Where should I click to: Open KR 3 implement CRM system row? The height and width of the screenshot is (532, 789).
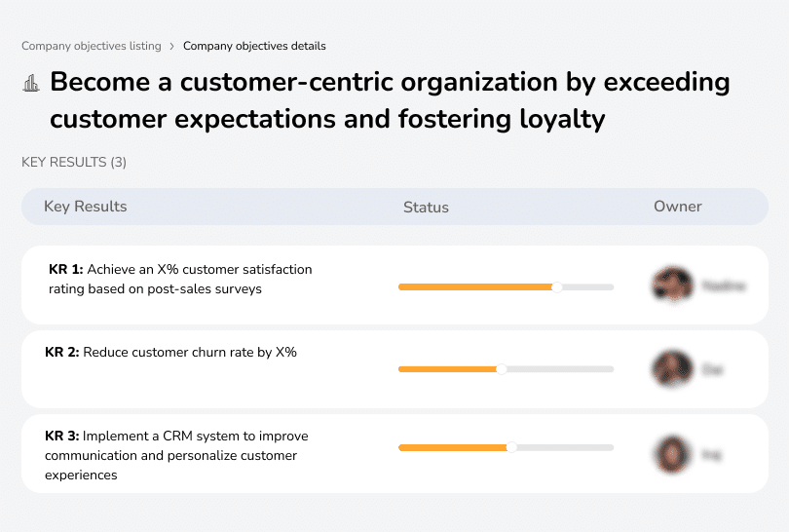click(x=175, y=455)
